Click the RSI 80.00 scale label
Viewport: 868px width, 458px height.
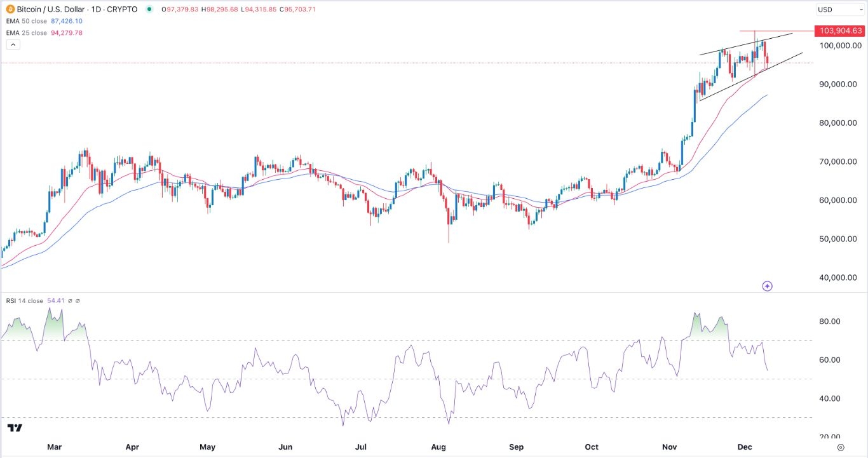pos(829,321)
